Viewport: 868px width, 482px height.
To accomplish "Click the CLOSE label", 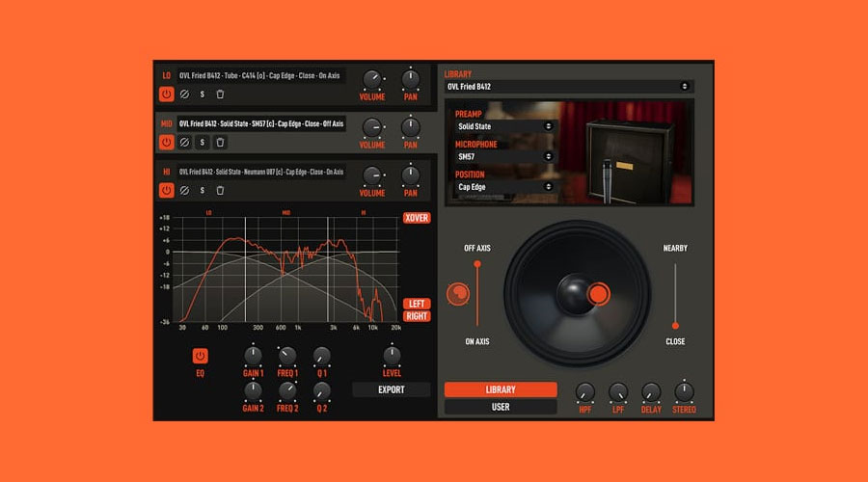I will 675,342.
